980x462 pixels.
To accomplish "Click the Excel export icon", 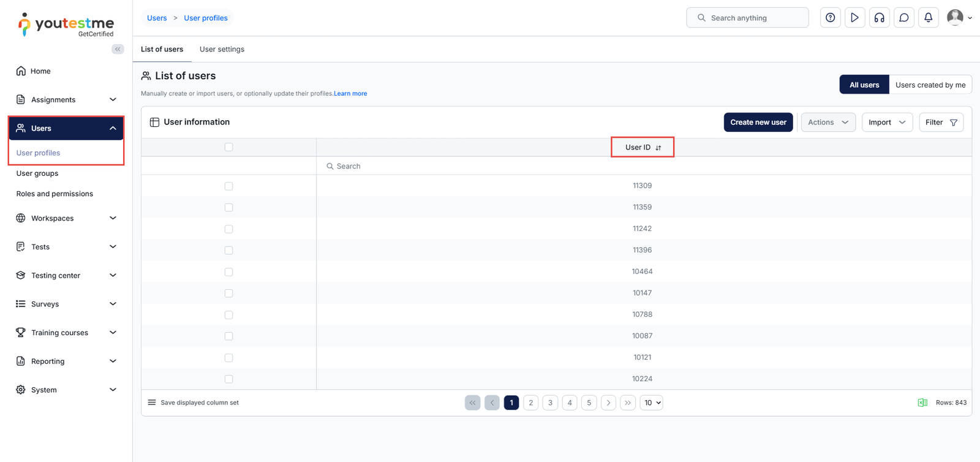I will [x=922, y=403].
